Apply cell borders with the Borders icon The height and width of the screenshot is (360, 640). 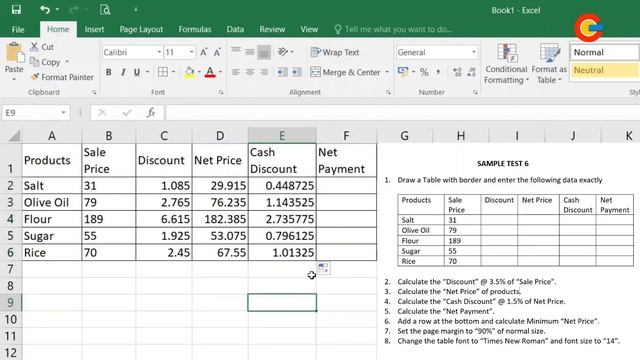163,72
